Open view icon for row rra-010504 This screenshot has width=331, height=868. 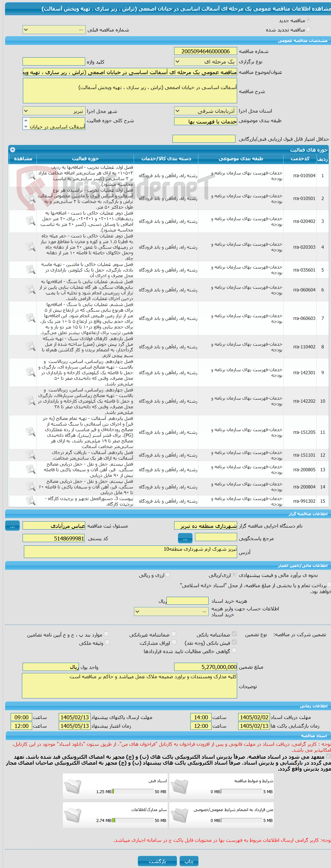[x=31, y=176]
